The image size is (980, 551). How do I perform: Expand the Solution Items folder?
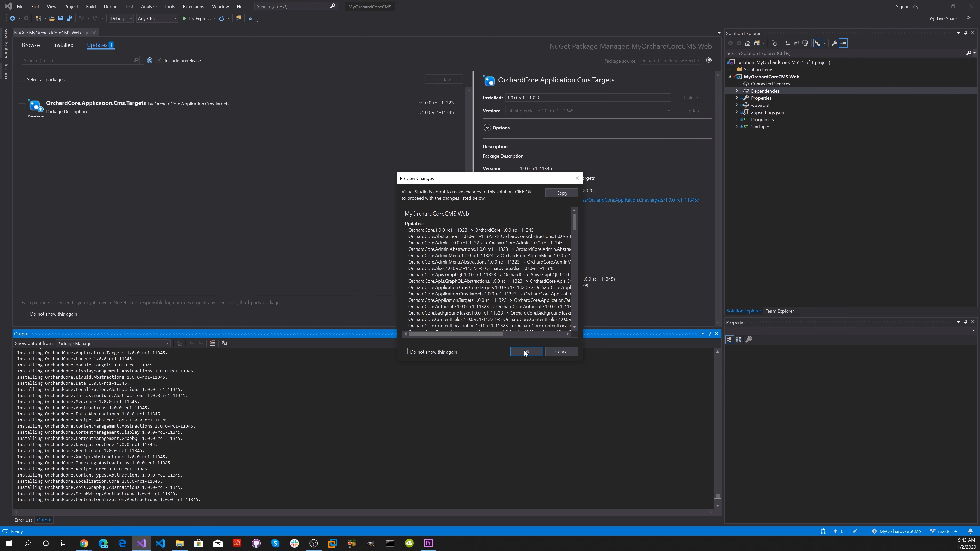tap(730, 69)
